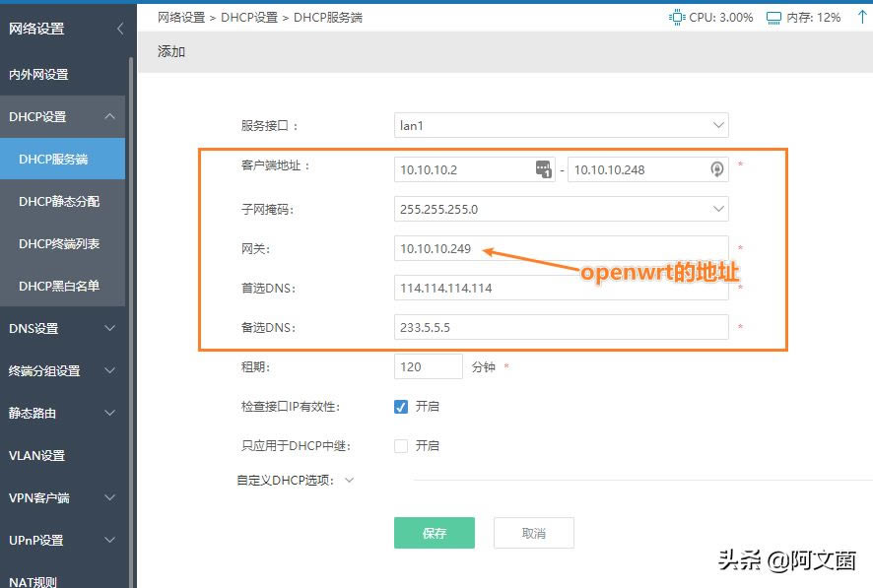873x588 pixels.
Task: Open the DHCP静态分配 submenu item
Action: (x=62, y=201)
